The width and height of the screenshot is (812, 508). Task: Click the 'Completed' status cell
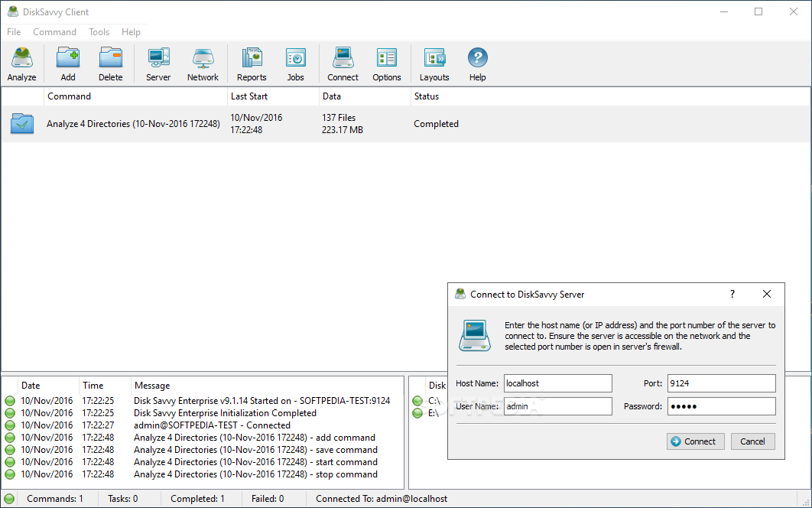[x=436, y=124]
